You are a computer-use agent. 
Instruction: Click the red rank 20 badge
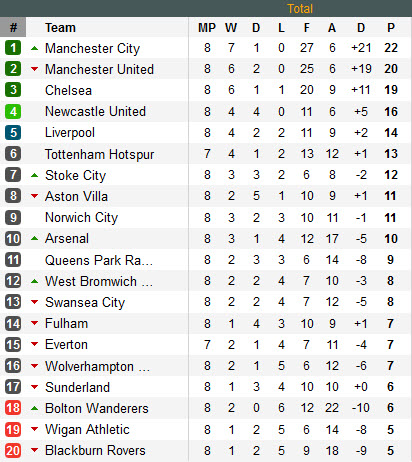point(13,451)
